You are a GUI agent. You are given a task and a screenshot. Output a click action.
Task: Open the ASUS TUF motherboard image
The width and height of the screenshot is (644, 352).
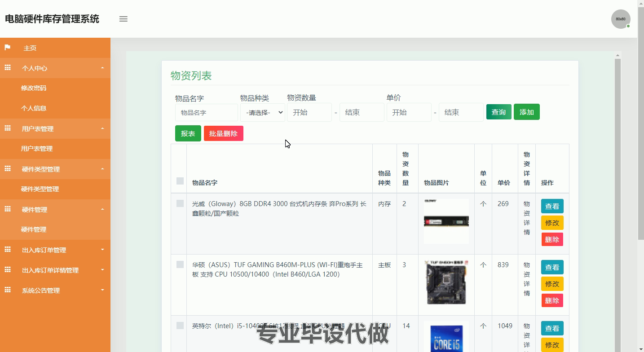point(446,282)
